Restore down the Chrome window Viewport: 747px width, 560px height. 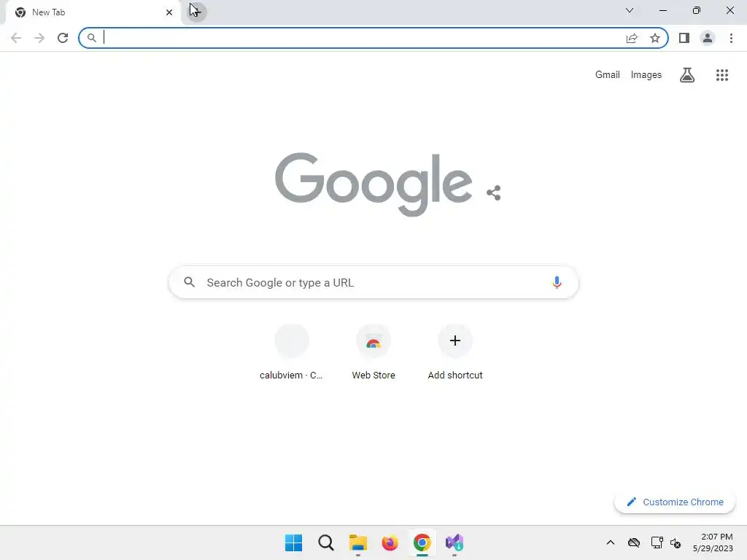tap(697, 10)
